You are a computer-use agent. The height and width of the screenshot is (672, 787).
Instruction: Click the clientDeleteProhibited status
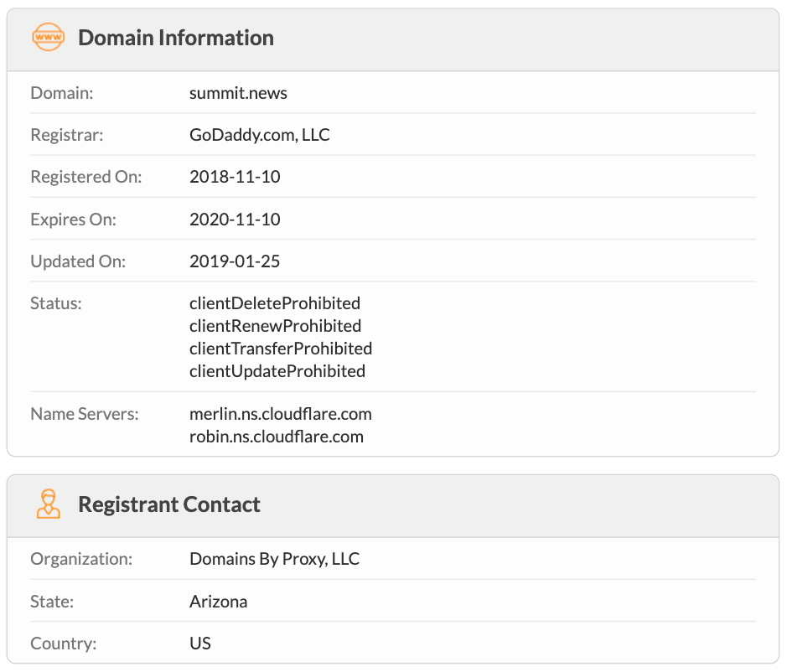click(275, 303)
